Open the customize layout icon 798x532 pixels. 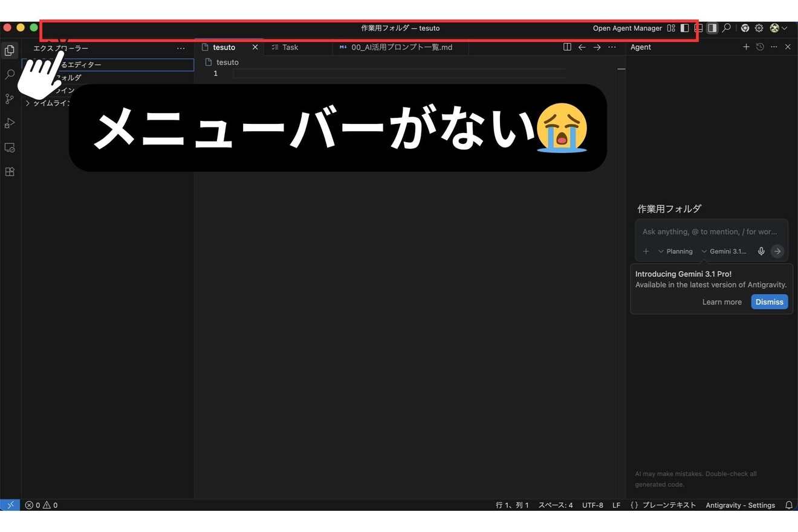(671, 28)
